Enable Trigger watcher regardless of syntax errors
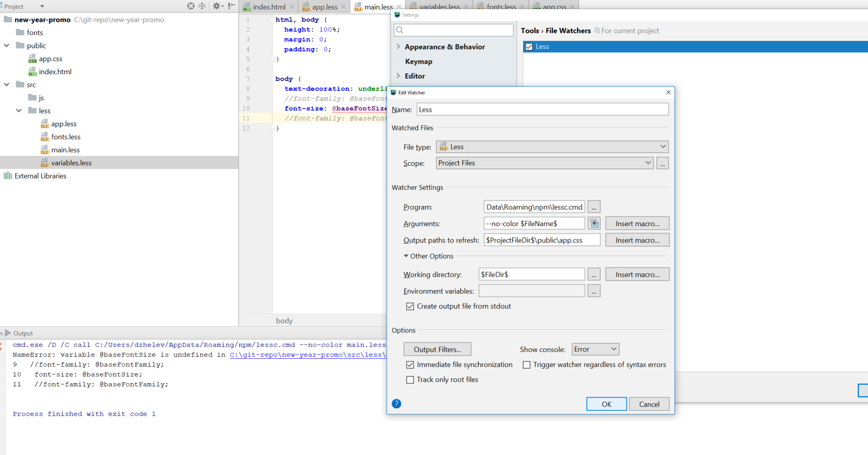The width and height of the screenshot is (868, 455). [527, 365]
